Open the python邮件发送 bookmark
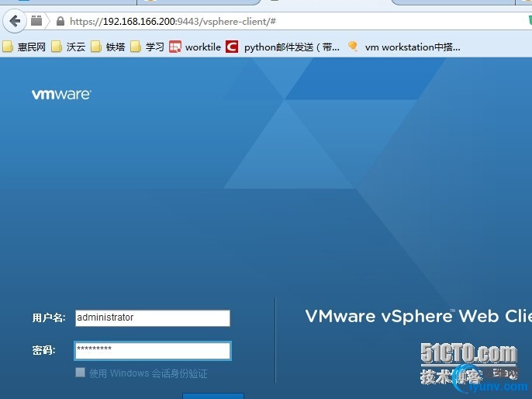 (282, 47)
